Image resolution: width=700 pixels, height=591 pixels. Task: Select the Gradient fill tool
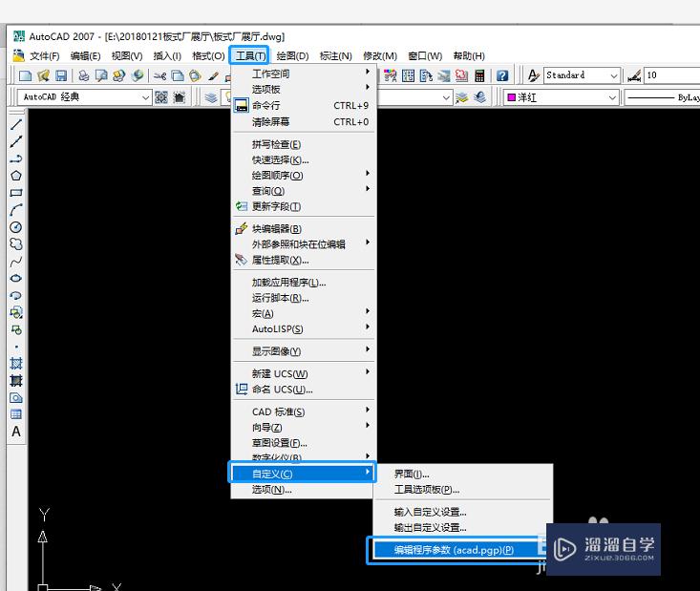click(x=16, y=380)
